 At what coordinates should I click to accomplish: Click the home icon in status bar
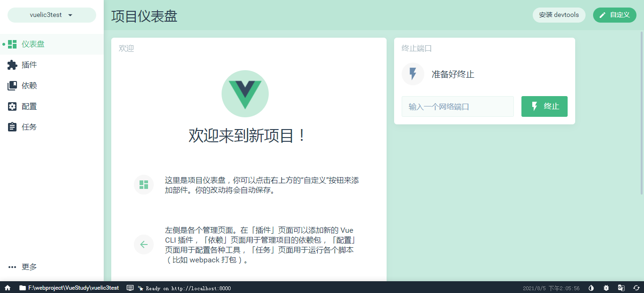(8, 288)
